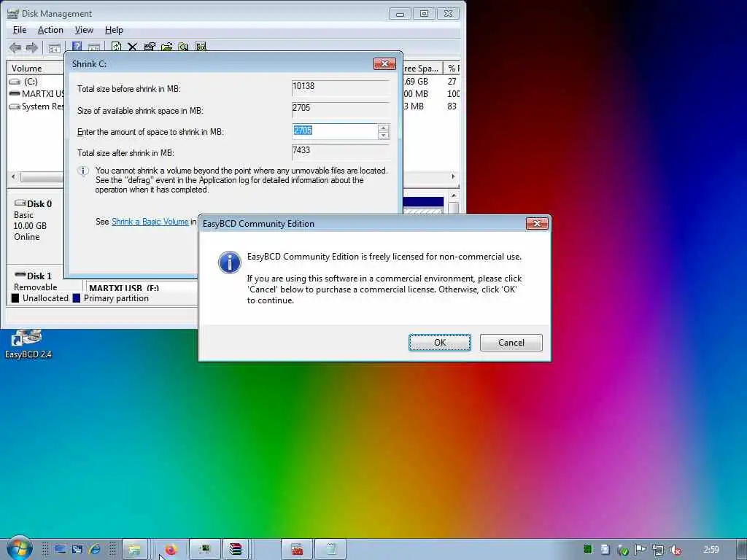Click the Free Space column header
The height and width of the screenshot is (560, 747).
tap(422, 68)
